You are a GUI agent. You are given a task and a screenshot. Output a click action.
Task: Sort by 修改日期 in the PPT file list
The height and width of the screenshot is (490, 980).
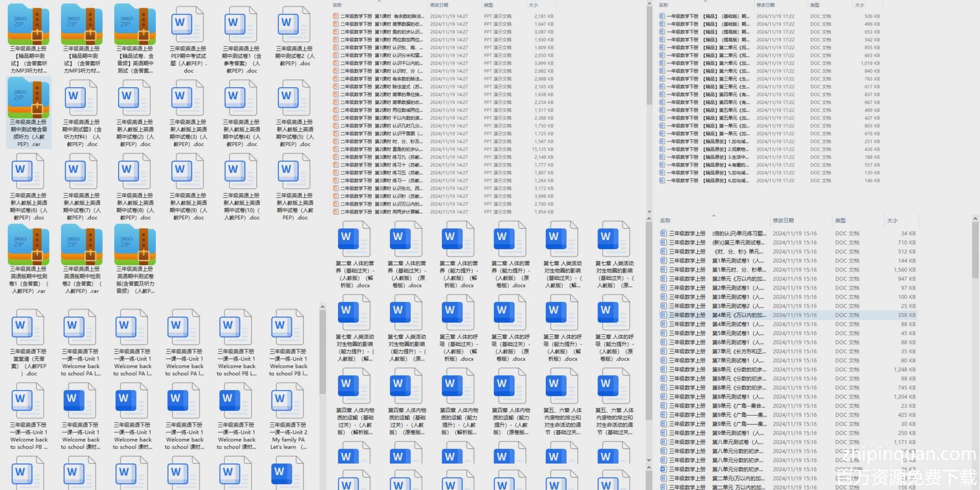(x=439, y=5)
